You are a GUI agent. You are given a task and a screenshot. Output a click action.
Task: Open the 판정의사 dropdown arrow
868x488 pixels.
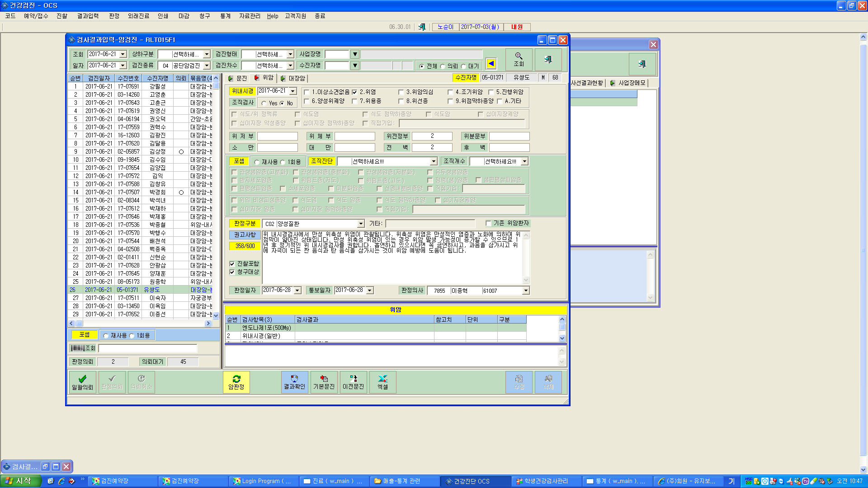click(x=525, y=291)
